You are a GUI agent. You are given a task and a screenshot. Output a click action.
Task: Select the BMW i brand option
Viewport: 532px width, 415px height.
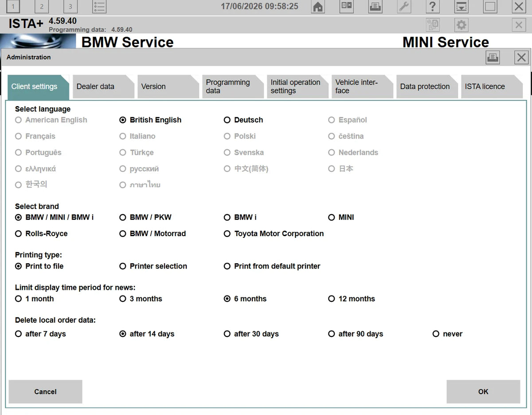240,217
